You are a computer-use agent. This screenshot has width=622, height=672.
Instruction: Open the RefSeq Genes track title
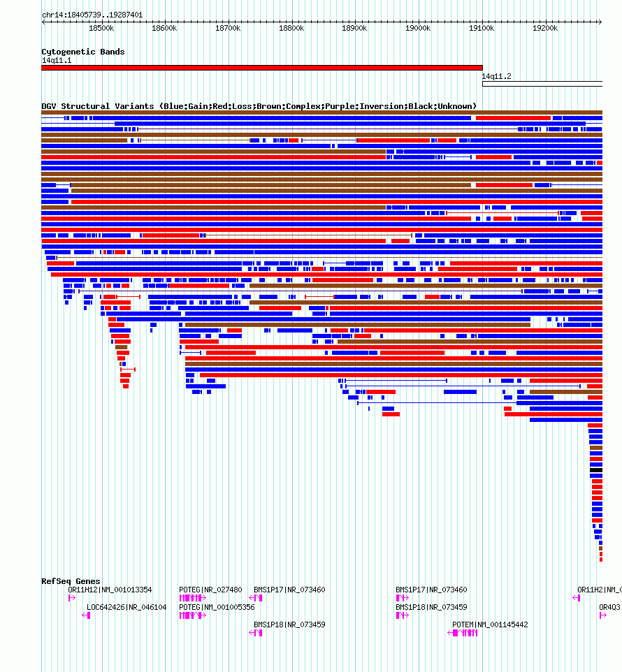click(x=71, y=581)
